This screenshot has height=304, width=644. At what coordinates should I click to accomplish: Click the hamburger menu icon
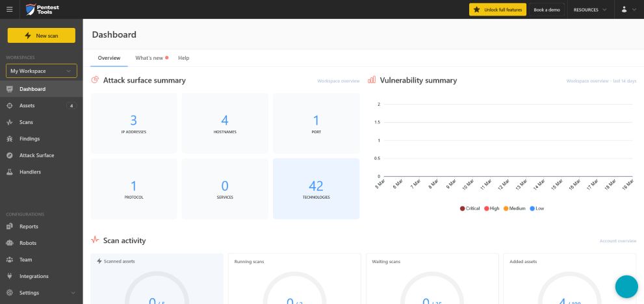9,10
